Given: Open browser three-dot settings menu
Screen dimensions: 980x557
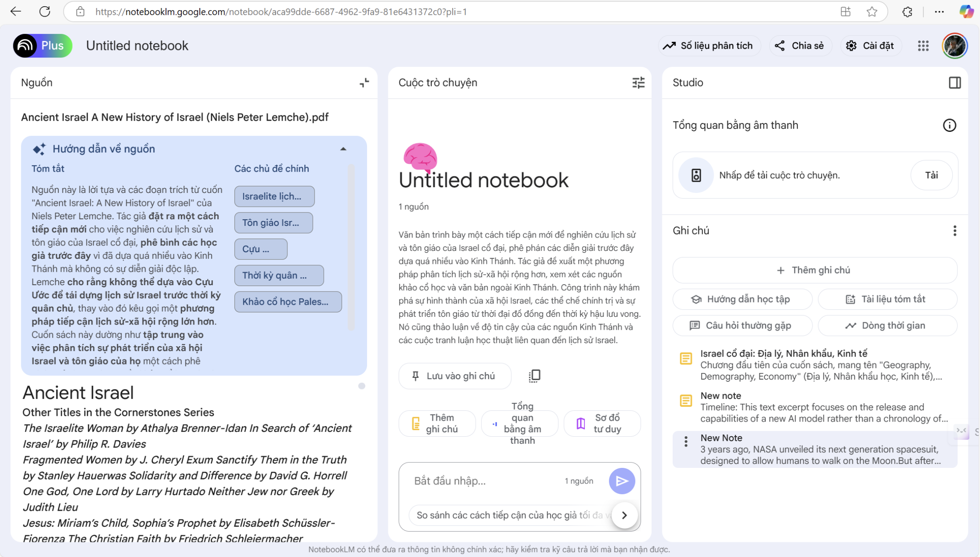Looking at the screenshot, I should tap(939, 12).
